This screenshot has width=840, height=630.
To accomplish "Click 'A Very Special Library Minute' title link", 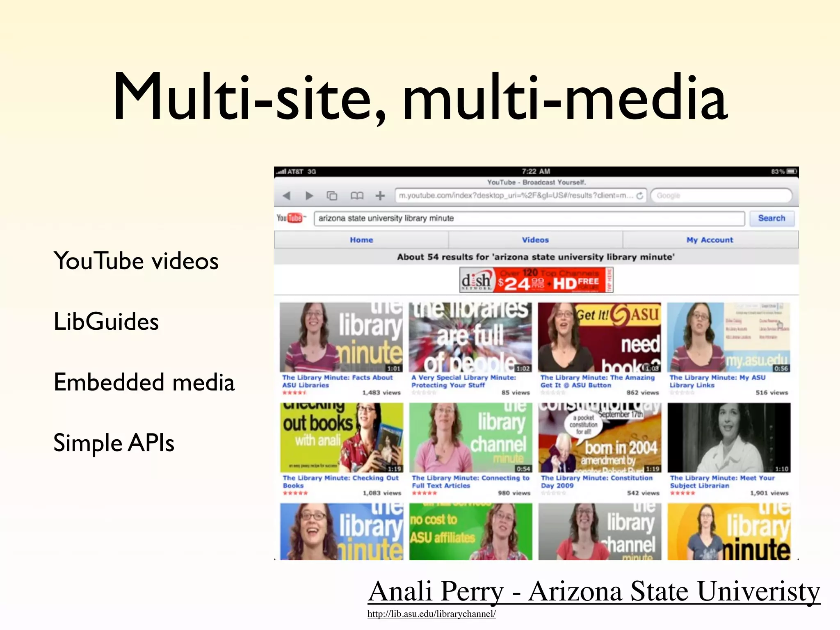I will 463,381.
